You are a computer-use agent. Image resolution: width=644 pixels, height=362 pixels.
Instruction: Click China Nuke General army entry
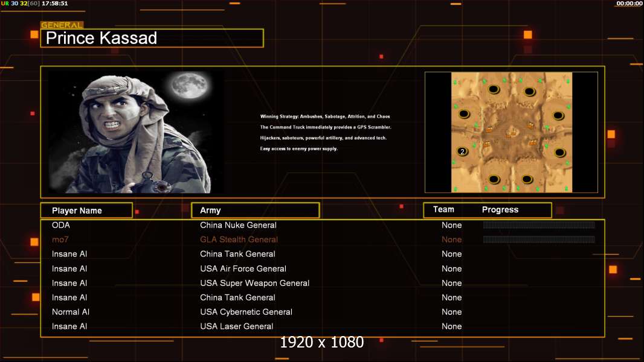pos(238,225)
